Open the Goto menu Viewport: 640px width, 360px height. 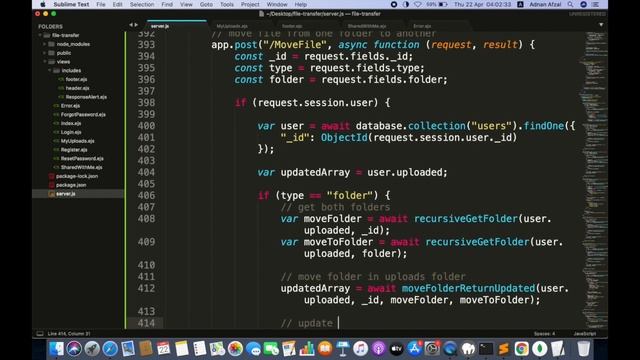(x=206, y=4)
